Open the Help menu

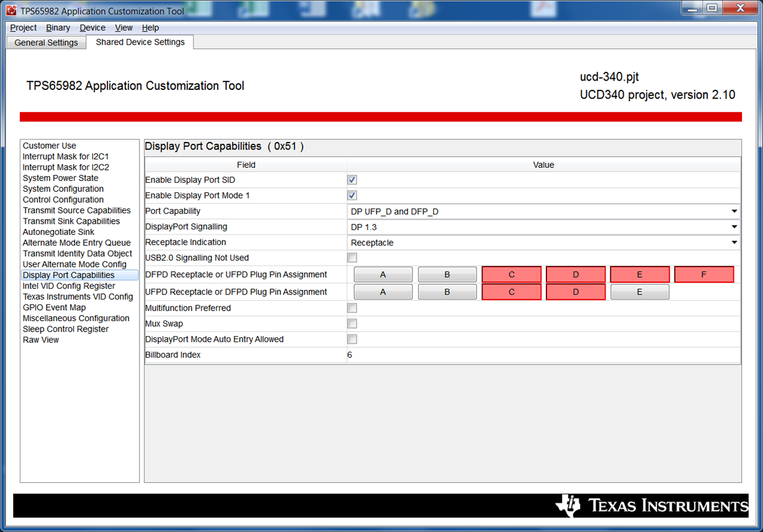point(150,28)
